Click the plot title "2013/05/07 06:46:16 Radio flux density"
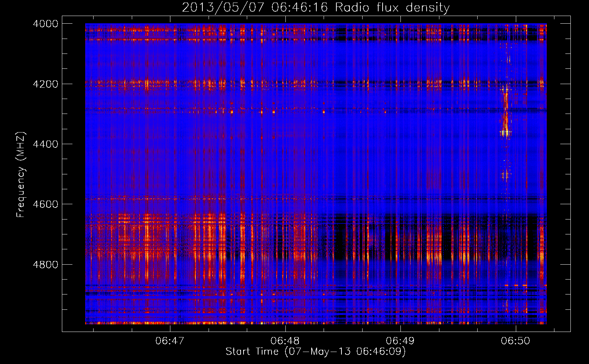 316,8
